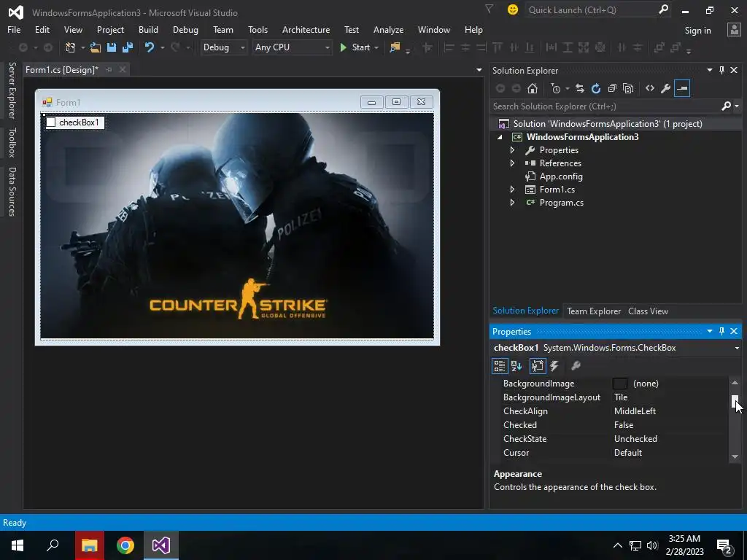Screen dimensions: 747x560
Task: Pin the Properties panel with the pushpin icon
Action: (721, 331)
